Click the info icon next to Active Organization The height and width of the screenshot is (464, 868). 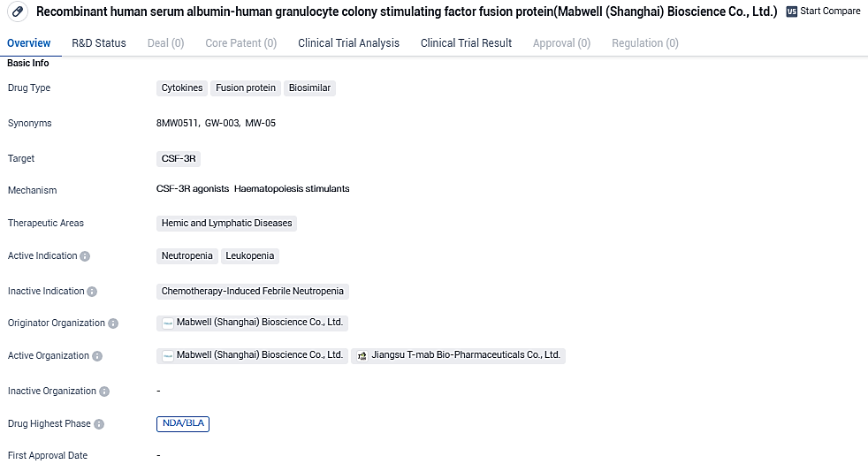coord(97,356)
